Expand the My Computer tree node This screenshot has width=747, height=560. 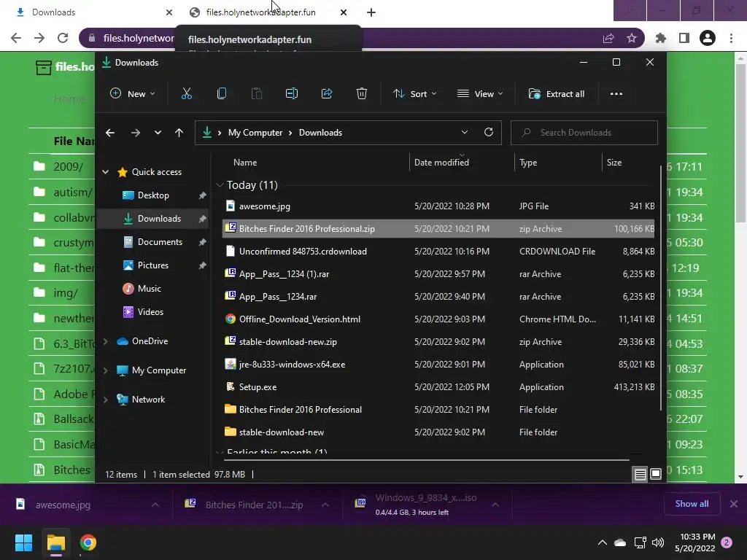(x=105, y=370)
